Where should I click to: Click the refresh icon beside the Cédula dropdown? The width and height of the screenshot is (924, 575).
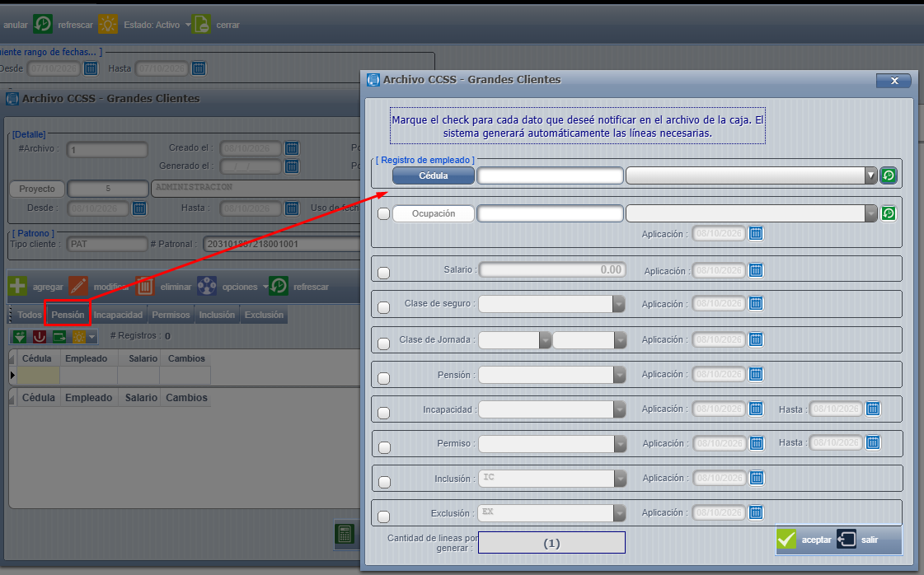tap(889, 175)
